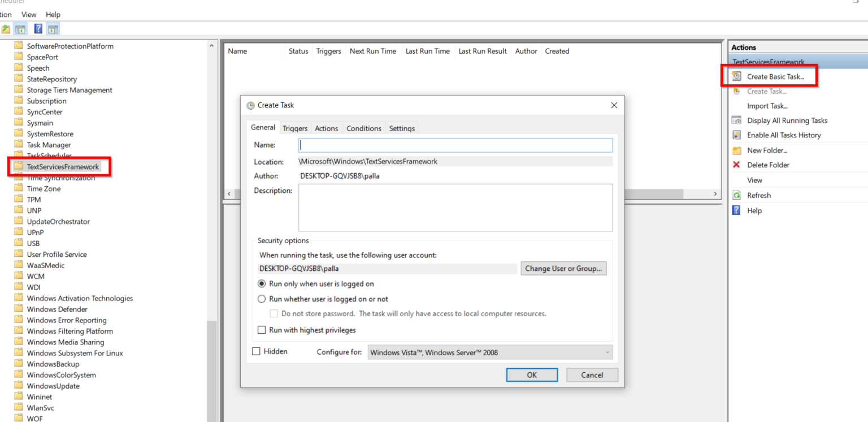Select Run whether user is logged on or not
This screenshot has height=422, width=868.
point(261,299)
